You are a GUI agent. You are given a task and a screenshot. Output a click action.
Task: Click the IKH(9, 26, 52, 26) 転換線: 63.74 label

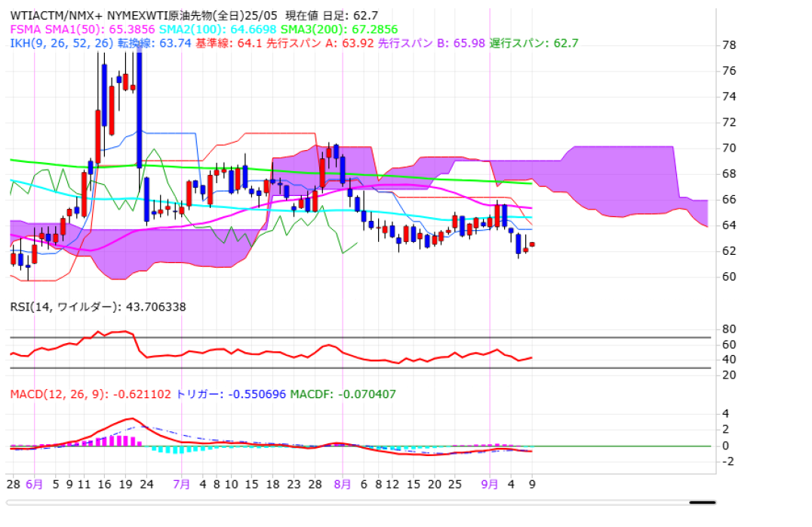100,44
